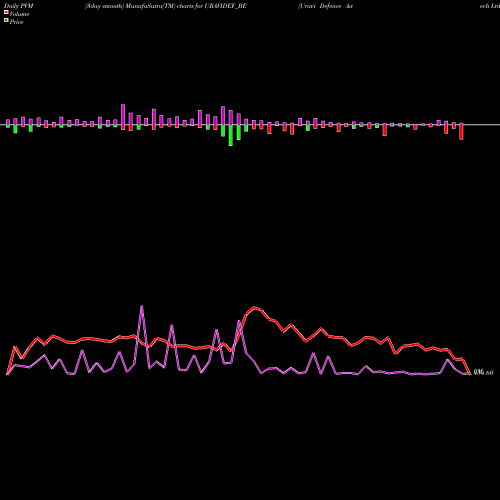Select the "Volume" legend label
Screen dimensions: 500x500
pos(19,14)
